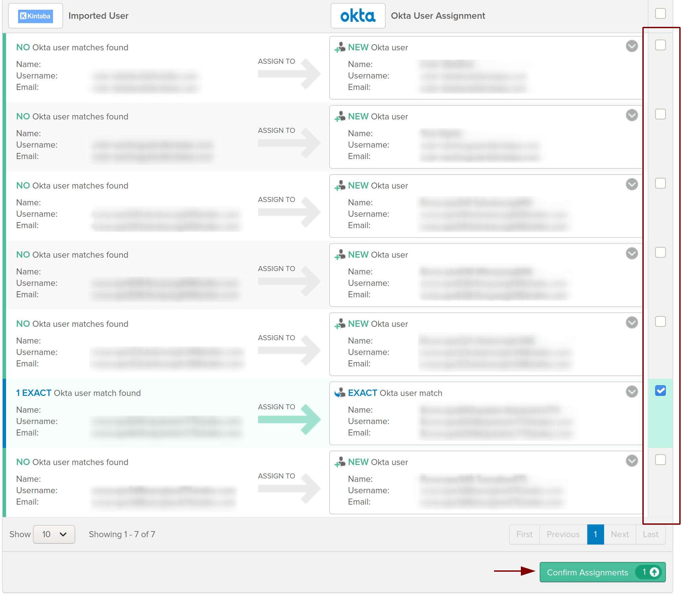Click the Kintaba logo icon
The width and height of the screenshot is (686, 616).
(35, 16)
